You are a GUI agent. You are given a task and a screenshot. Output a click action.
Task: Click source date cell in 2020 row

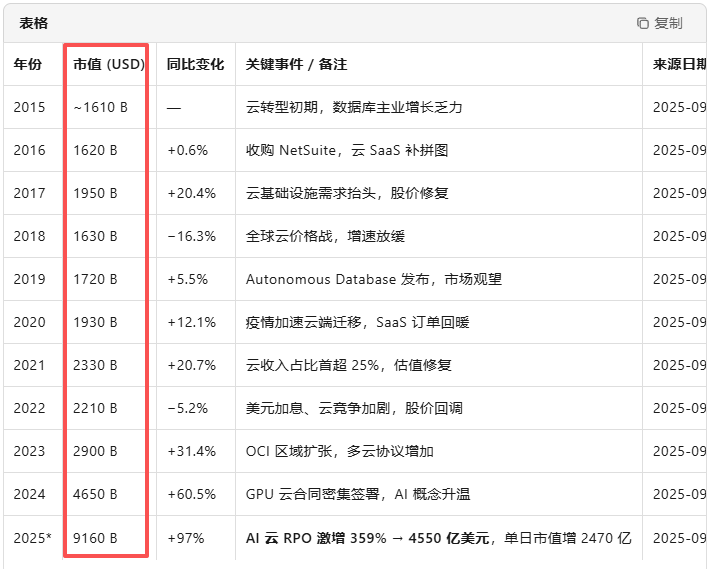pos(679,322)
